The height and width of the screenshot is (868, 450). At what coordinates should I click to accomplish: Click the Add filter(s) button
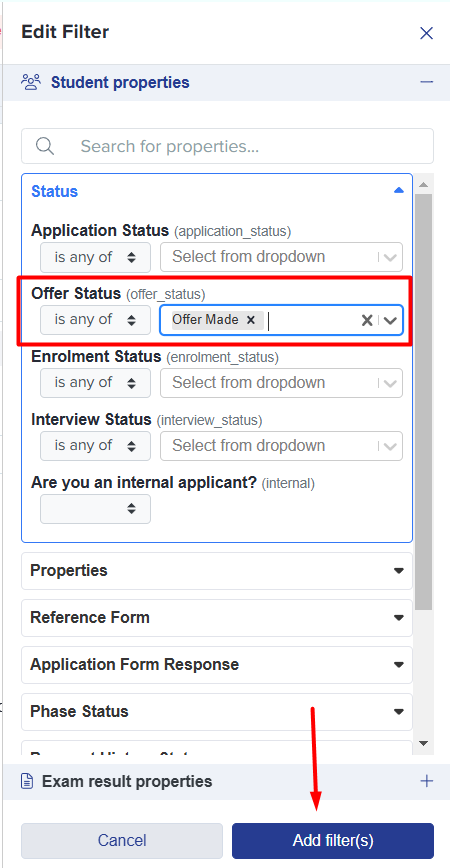[333, 841]
